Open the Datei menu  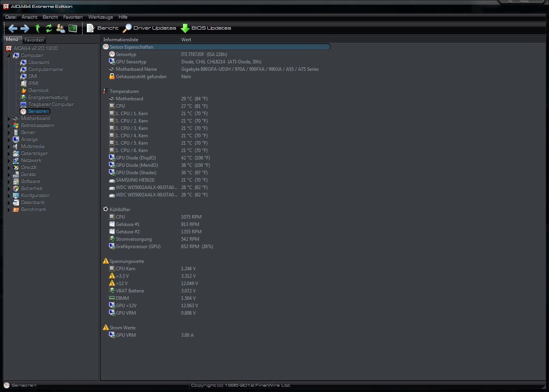click(x=11, y=17)
